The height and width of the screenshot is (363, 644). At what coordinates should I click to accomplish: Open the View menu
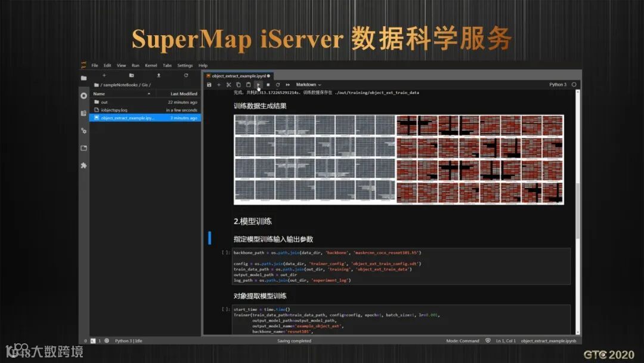click(x=121, y=65)
